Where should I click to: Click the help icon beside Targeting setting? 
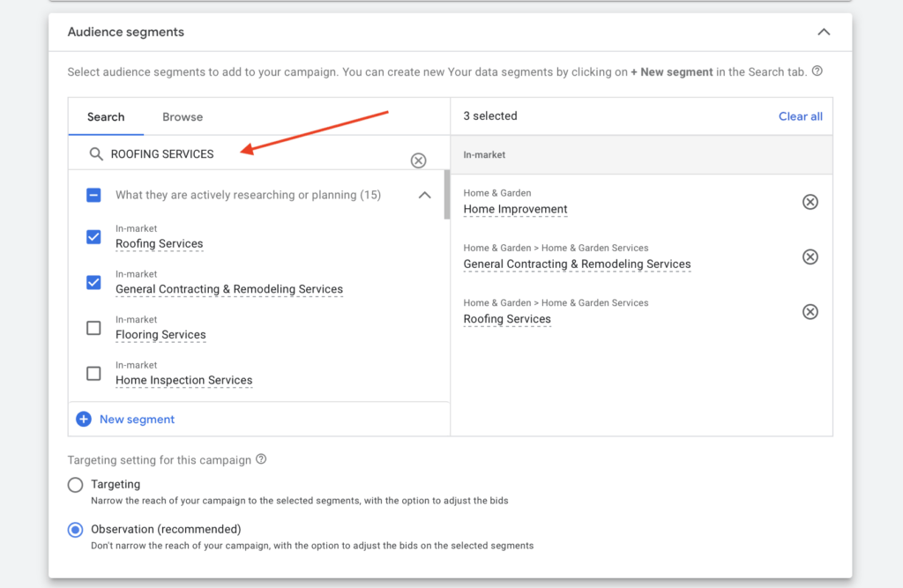click(x=261, y=459)
